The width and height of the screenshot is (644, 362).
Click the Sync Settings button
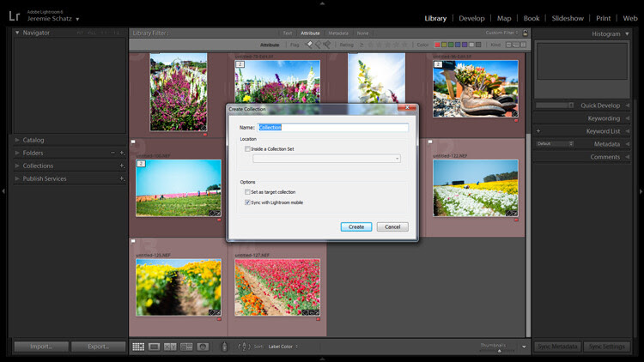[x=606, y=347]
